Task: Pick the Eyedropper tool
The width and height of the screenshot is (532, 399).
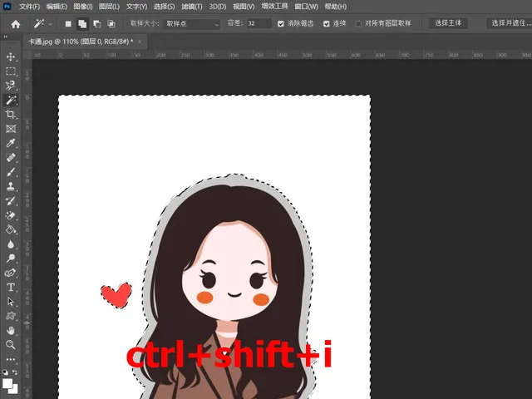Action: [x=11, y=142]
